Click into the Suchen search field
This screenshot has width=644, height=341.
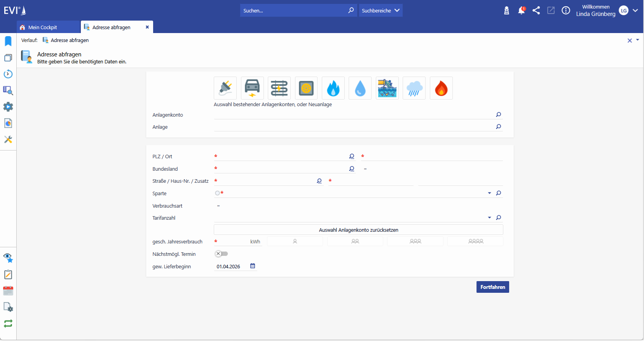(293, 10)
